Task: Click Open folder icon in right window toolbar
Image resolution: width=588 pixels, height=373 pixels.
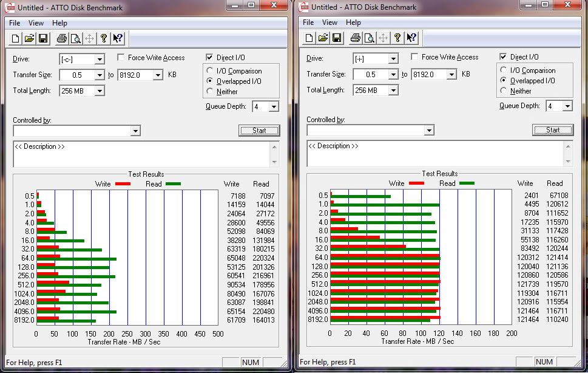Action: 323,38
